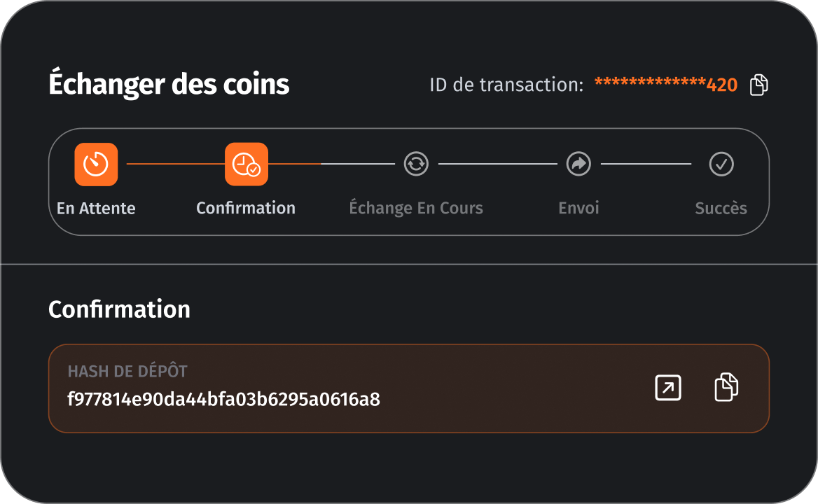Click the Succès checkmark circle icon
Screen dimensions: 818x504
721,164
